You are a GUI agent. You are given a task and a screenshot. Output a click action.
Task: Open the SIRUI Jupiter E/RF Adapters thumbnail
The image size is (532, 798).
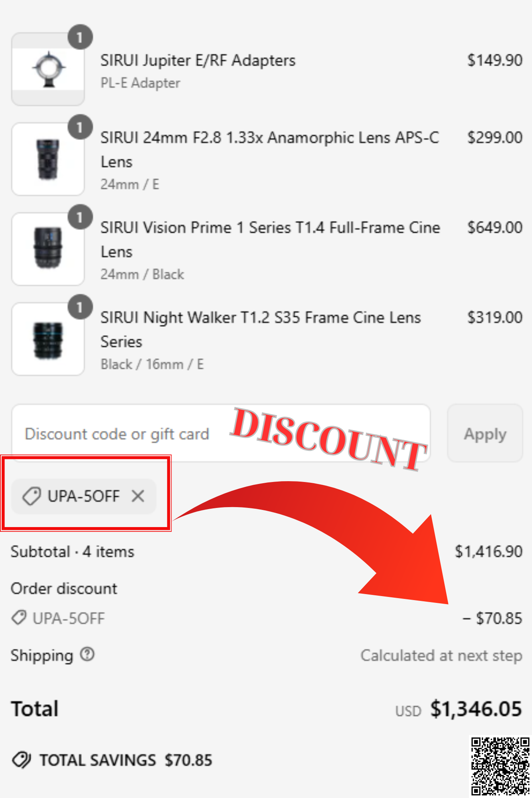(x=48, y=69)
